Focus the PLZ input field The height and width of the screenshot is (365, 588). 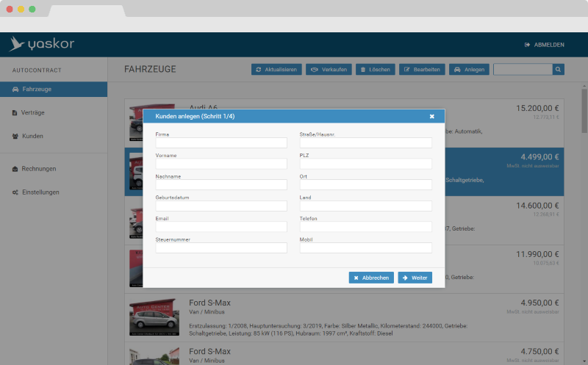tap(365, 164)
